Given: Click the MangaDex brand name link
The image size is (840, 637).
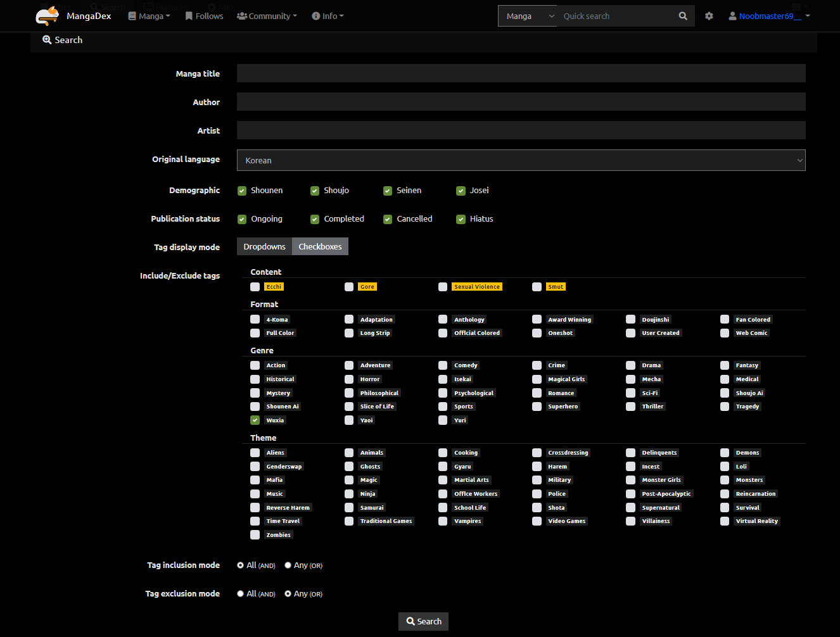Looking at the screenshot, I should [89, 16].
